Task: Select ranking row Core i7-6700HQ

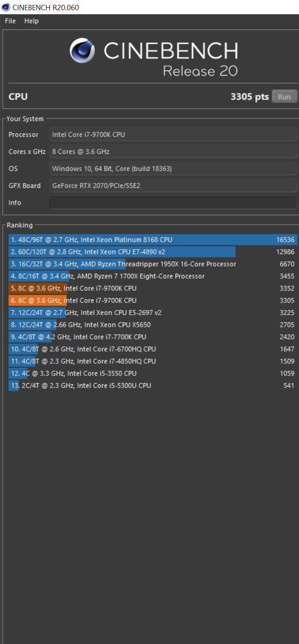Action: [153, 349]
